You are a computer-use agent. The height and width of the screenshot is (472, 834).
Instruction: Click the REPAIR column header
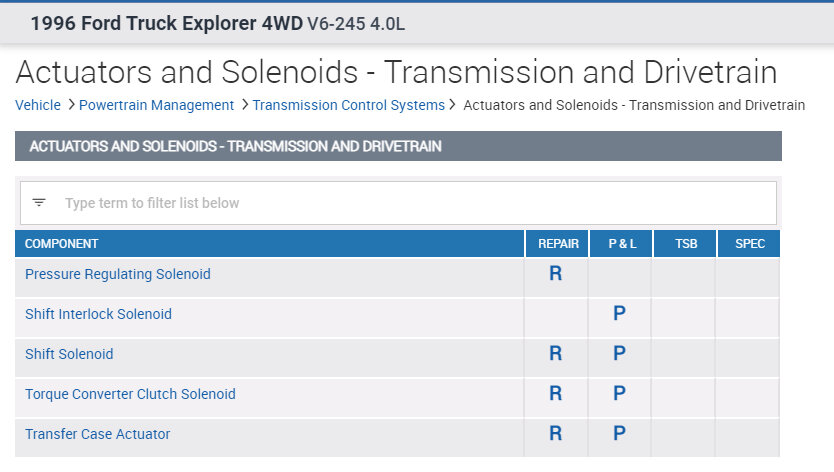click(558, 244)
